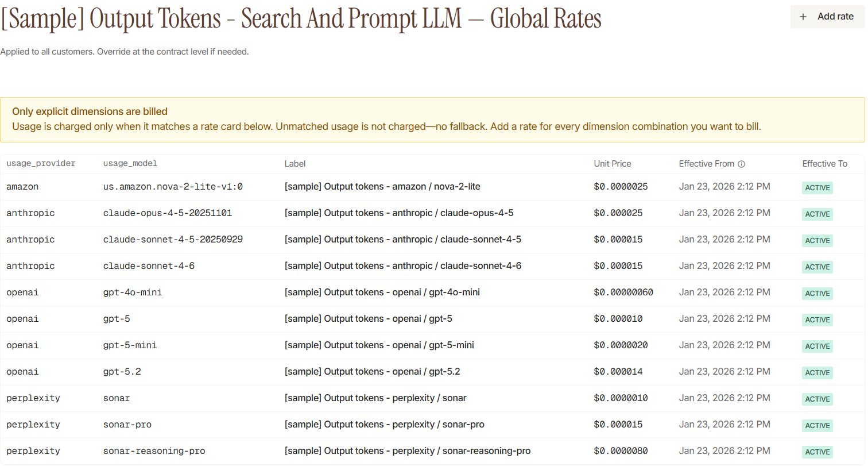Click the Add rate button
The height and width of the screenshot is (466, 868).
pos(827,17)
